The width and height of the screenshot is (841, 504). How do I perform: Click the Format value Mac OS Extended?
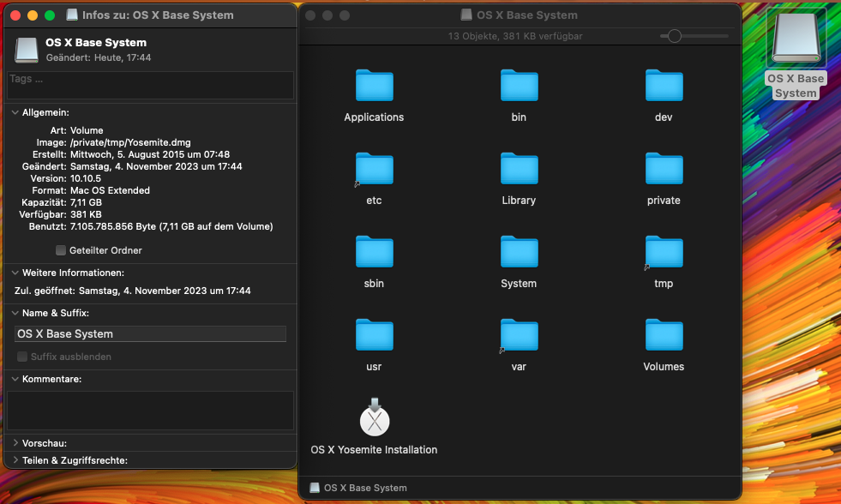click(x=110, y=190)
